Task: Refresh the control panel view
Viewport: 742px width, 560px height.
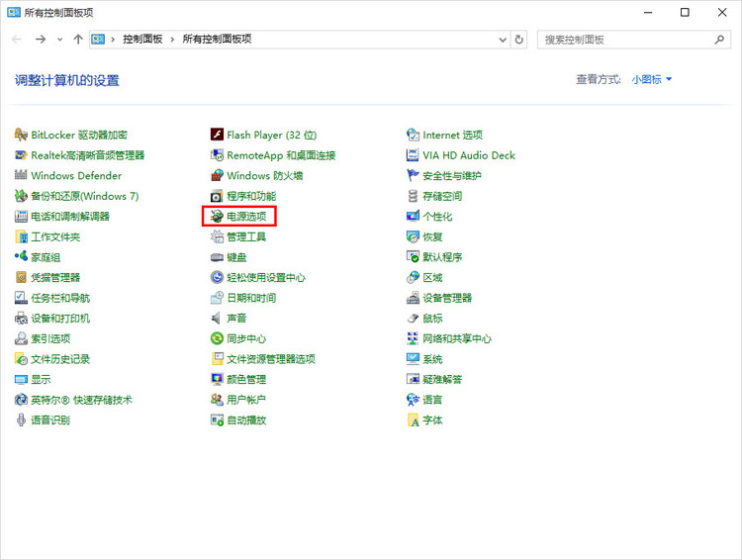Action: [519, 40]
